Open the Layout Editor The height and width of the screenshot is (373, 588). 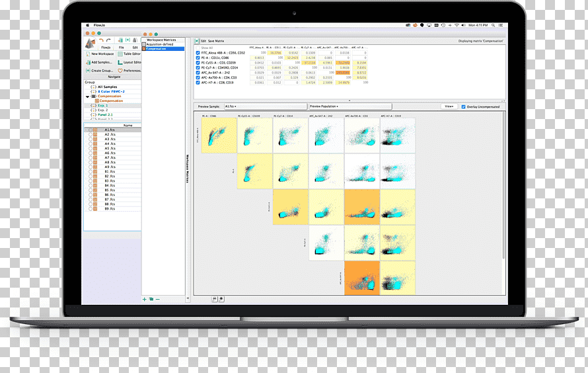pos(129,62)
